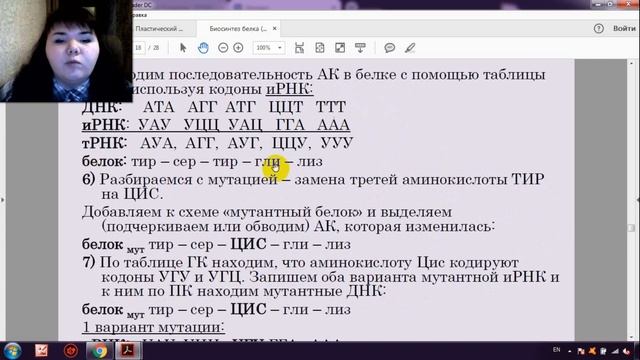
Task: Add a comment sticky note
Action: [x=390, y=48]
